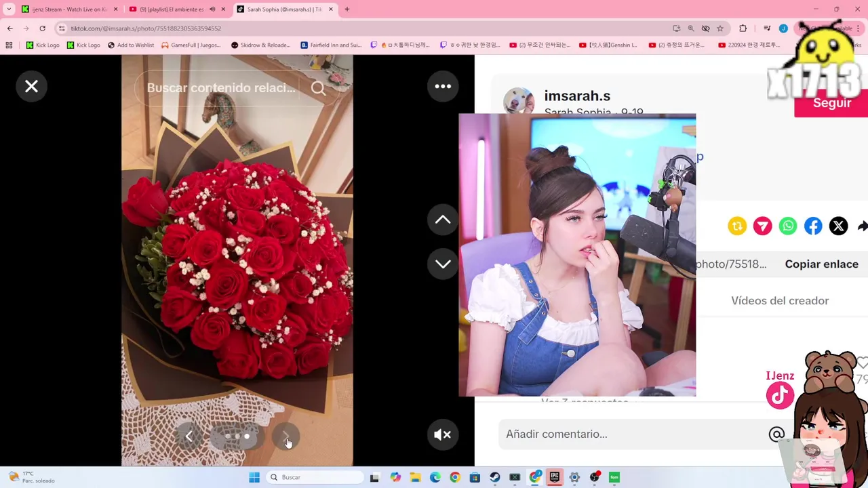Go back in browser history
Image resolution: width=868 pixels, height=488 pixels.
(10, 28)
